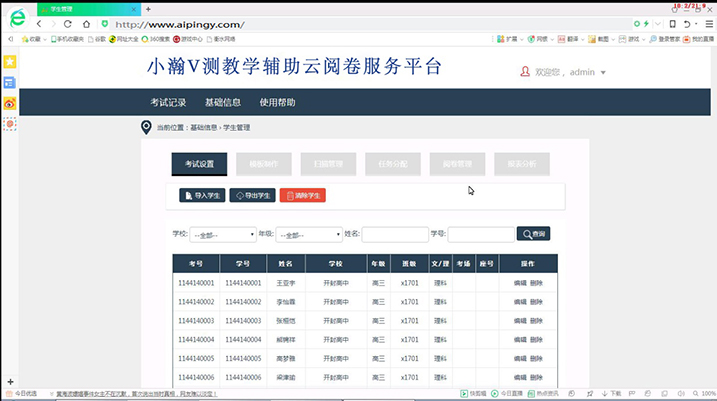Click the 导入学生 button
Viewport: 717px width, 401px height.
click(201, 195)
